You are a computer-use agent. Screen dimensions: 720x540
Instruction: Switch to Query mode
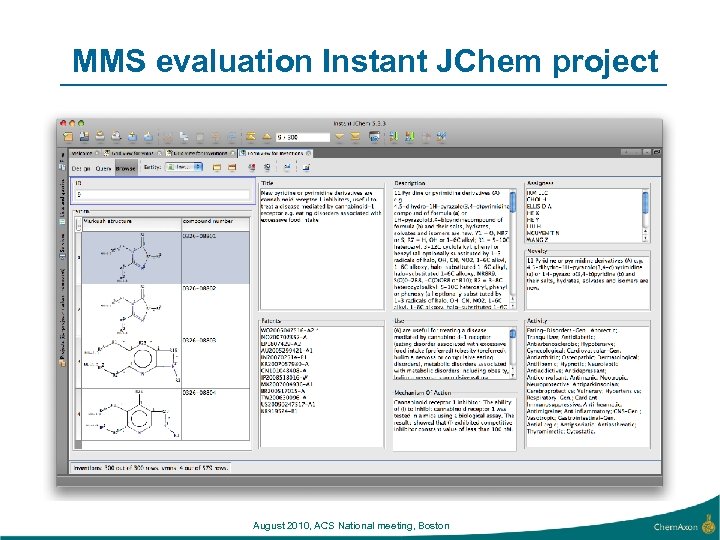click(103, 169)
